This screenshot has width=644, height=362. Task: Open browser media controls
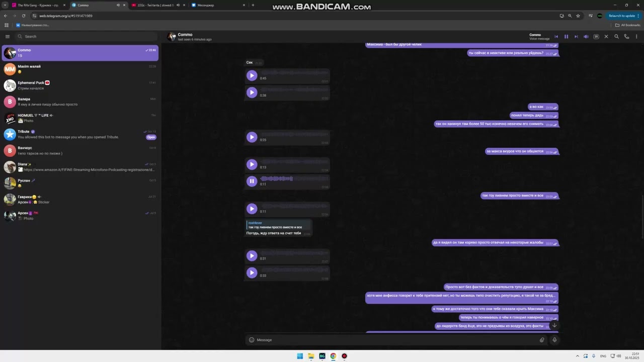coord(590,16)
